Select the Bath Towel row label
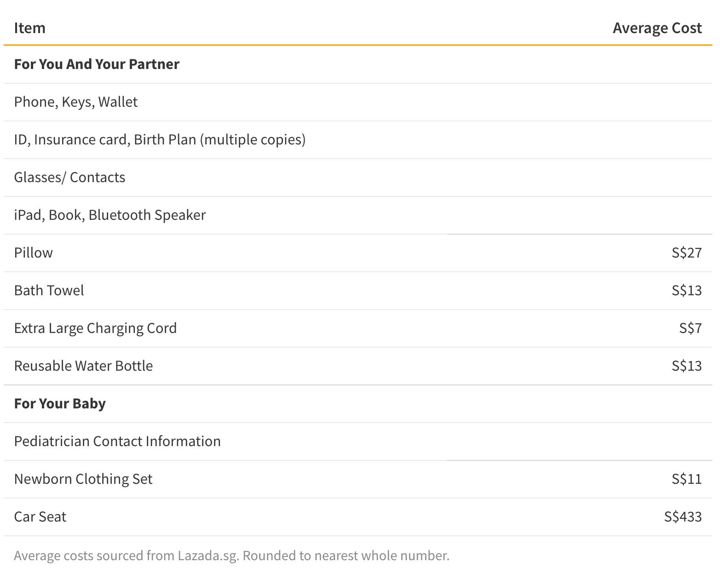The width and height of the screenshot is (728, 585). pyautogui.click(x=49, y=291)
